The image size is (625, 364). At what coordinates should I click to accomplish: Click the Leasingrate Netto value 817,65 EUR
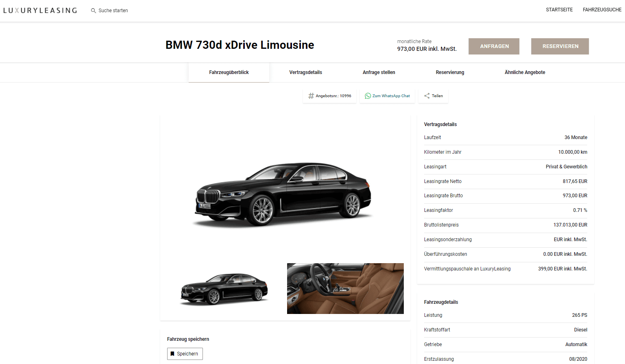pos(575,181)
